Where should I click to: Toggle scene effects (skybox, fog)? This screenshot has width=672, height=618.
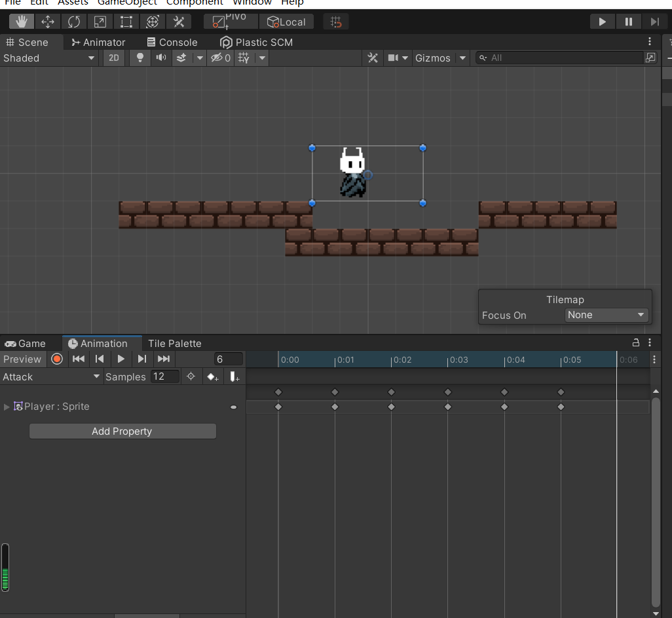[181, 58]
